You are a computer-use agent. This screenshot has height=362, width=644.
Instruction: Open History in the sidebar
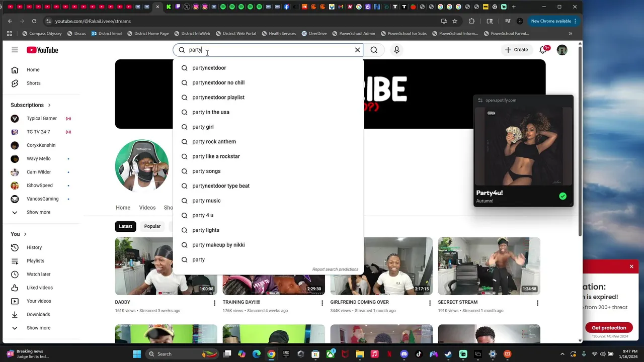click(x=41, y=247)
